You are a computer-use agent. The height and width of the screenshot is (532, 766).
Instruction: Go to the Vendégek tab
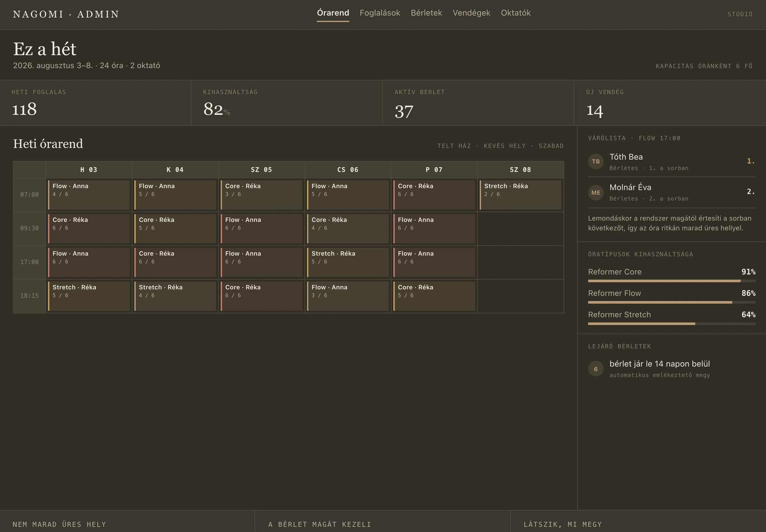pyautogui.click(x=471, y=13)
